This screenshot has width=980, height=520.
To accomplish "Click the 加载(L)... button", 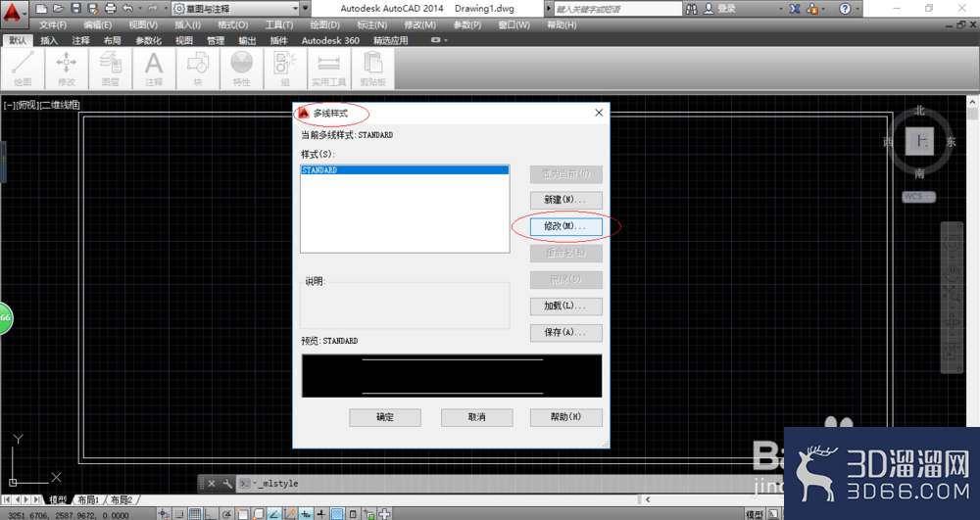I will point(565,306).
